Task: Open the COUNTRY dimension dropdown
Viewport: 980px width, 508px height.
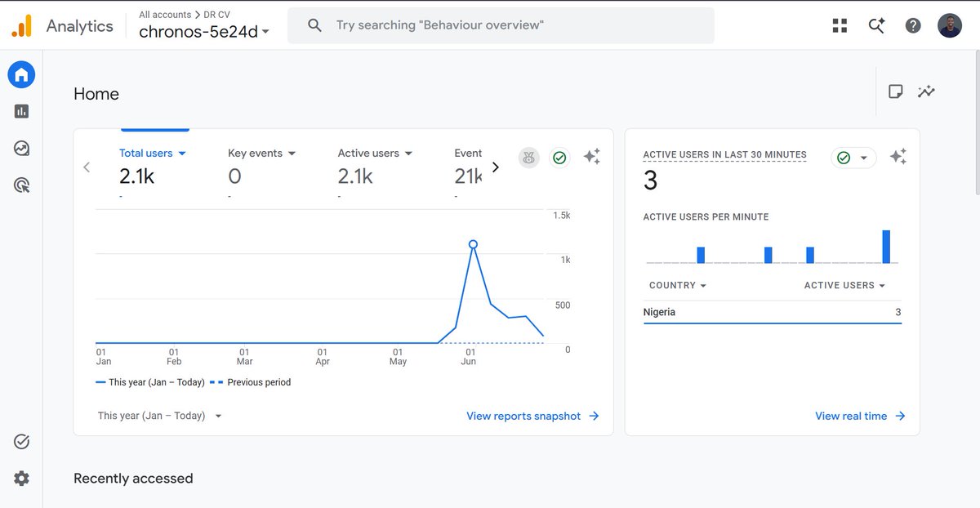Action: (678, 285)
